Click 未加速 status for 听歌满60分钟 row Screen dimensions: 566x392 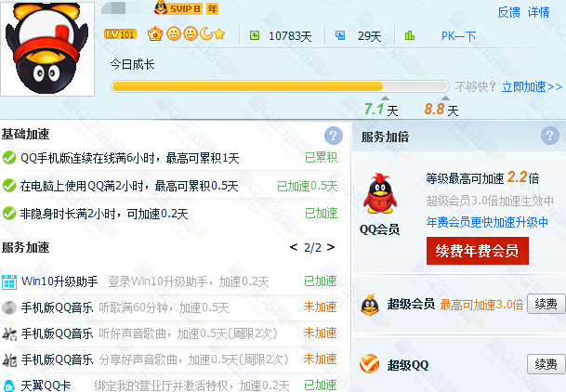point(321,307)
